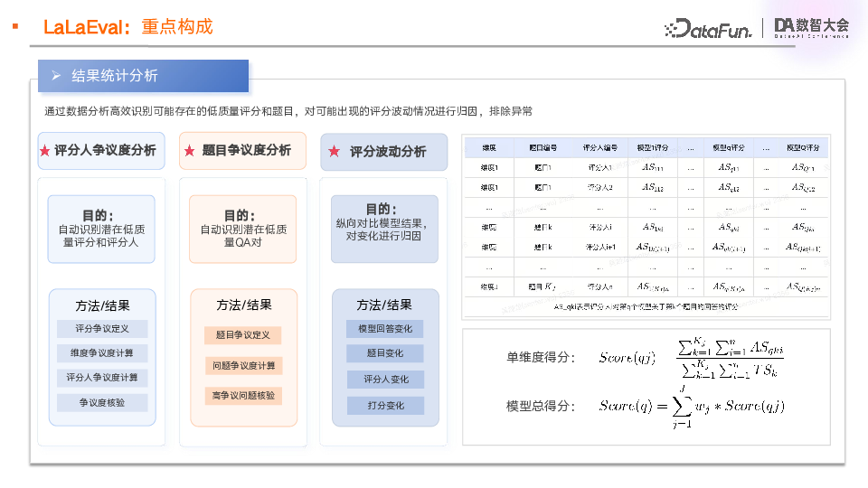This screenshot has width=868, height=488.
Task: Click 方法/结果 heading under 评分人争议度分析
Action: point(102,306)
